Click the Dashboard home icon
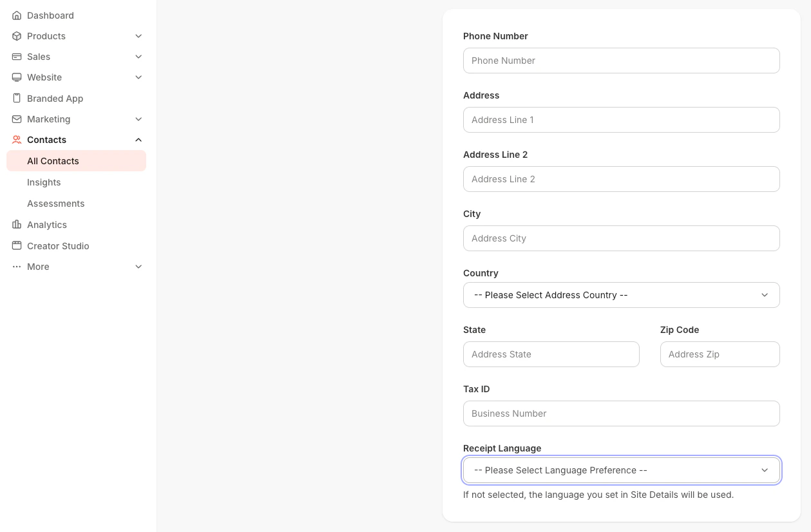This screenshot has height=532, width=811. (x=17, y=15)
